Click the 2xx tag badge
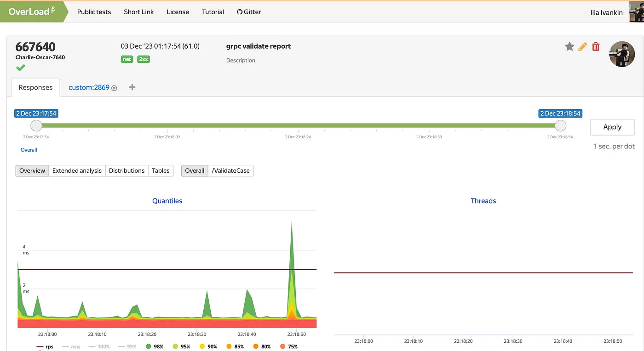Screen dimensions: 644x351 [144, 59]
